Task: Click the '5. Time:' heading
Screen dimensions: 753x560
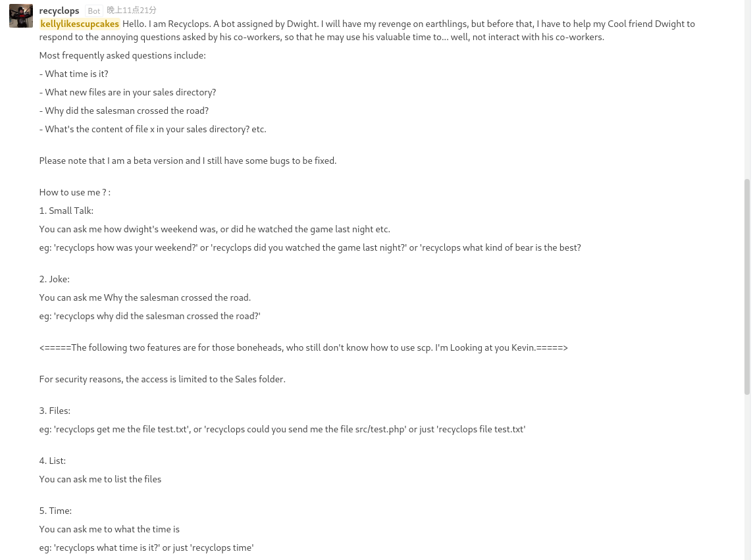Action: pos(55,511)
